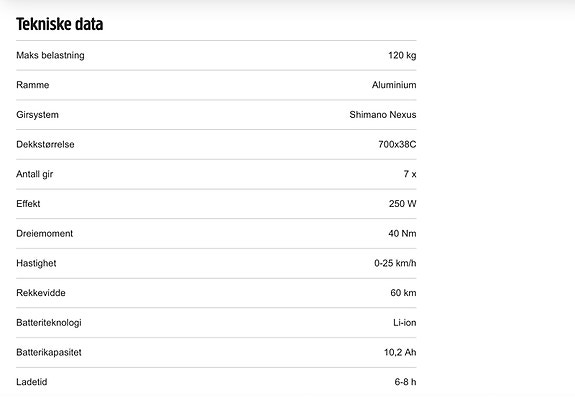Click the Effekt row label
The image size is (575, 400).
point(28,204)
